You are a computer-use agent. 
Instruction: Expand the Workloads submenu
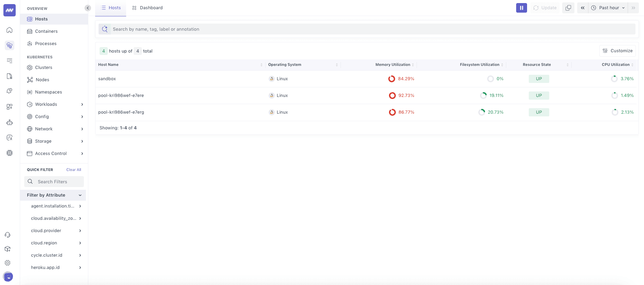coord(82,104)
